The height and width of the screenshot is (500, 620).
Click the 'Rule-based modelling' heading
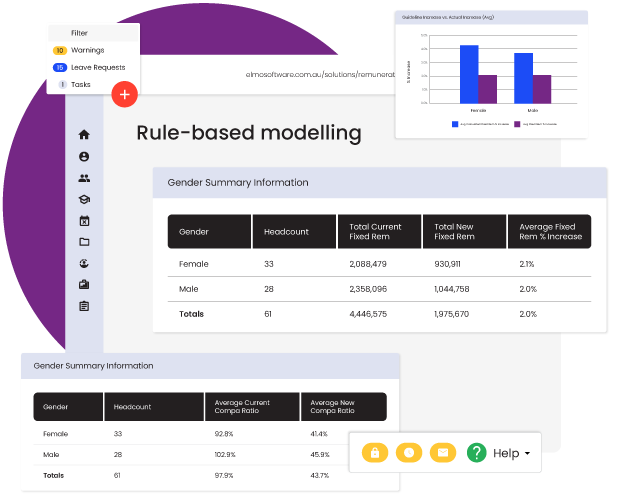pyautogui.click(x=249, y=133)
